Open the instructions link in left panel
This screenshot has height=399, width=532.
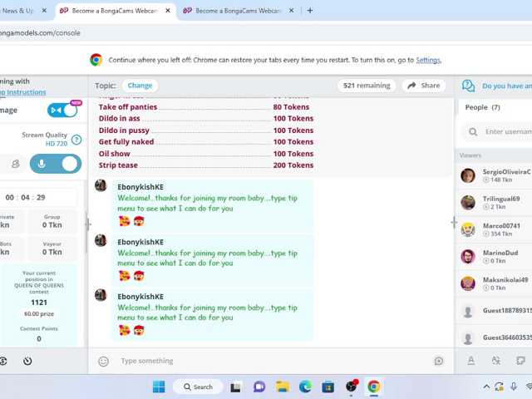[22, 92]
